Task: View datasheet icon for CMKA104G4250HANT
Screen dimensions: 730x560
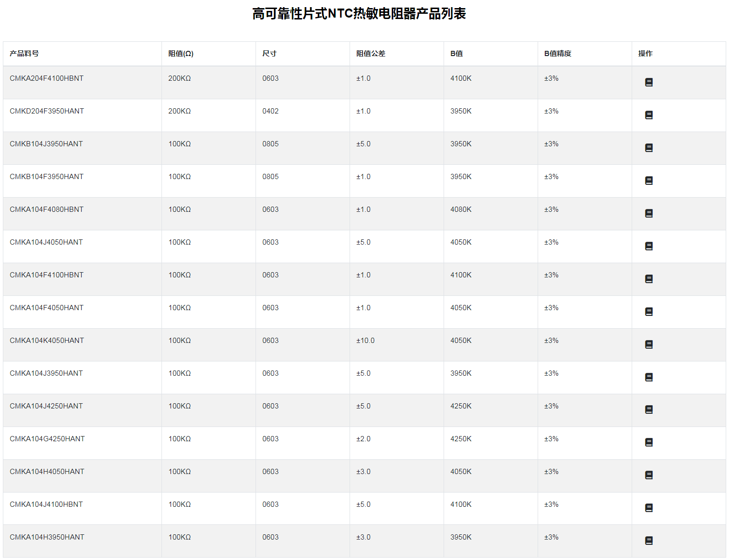Action: click(x=649, y=442)
